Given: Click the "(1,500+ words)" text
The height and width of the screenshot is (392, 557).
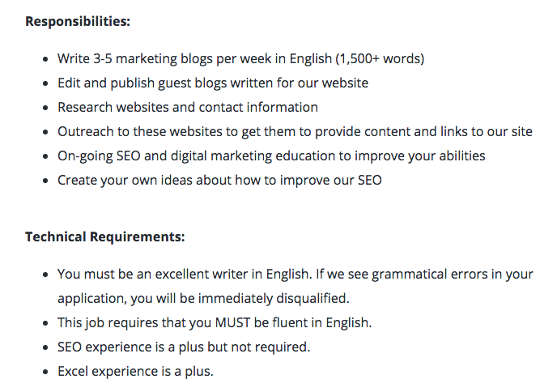Looking at the screenshot, I should pyautogui.click(x=380, y=59).
